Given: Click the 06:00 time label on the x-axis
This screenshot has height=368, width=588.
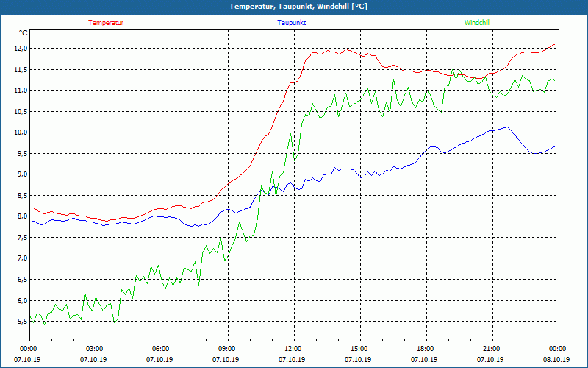Looking at the screenshot, I should pyautogui.click(x=162, y=348).
